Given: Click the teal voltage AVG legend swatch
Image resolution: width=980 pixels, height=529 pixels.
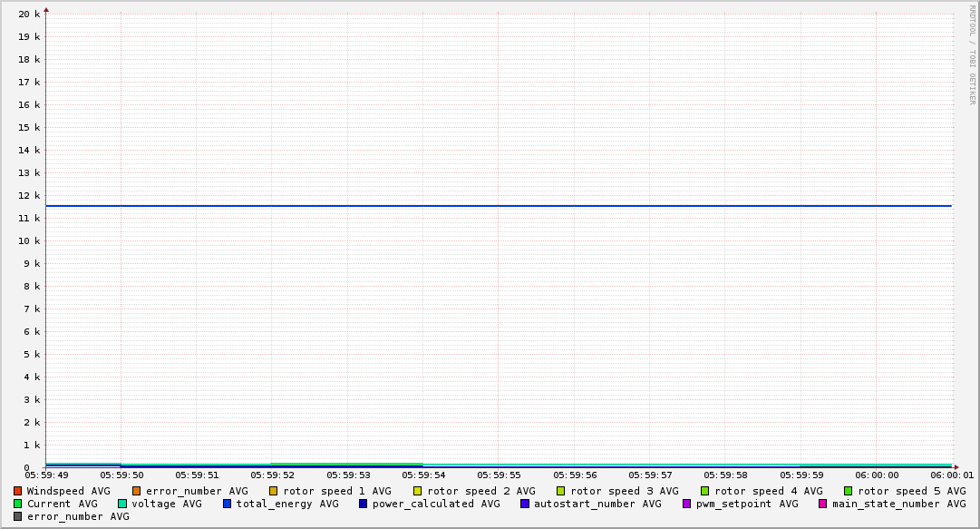Looking at the screenshot, I should coord(122,504).
